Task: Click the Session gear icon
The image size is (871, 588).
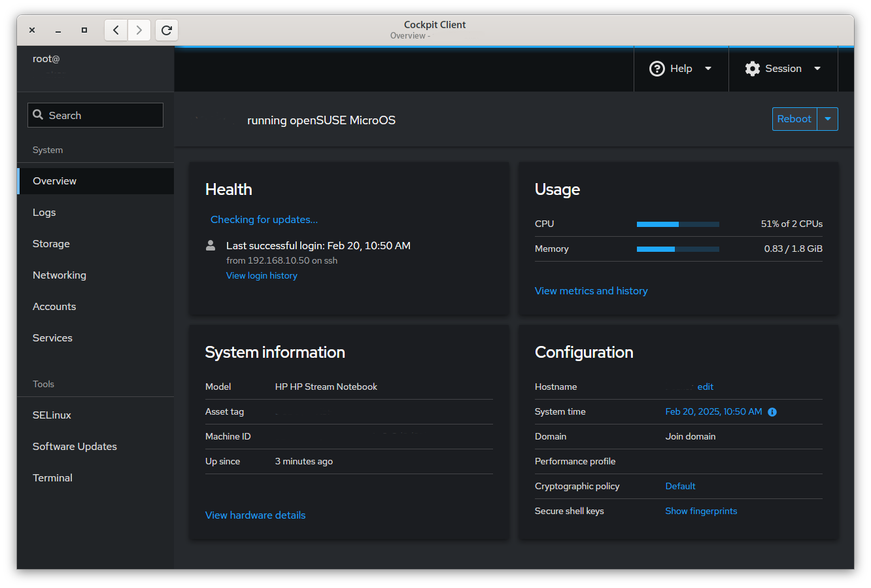Action: coord(753,69)
